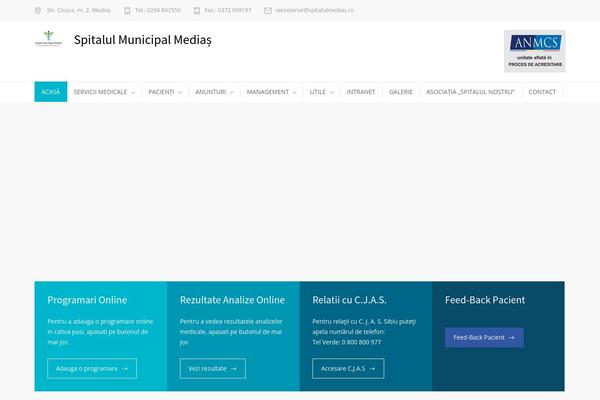Click the envelope icon beside email address

[268, 10]
